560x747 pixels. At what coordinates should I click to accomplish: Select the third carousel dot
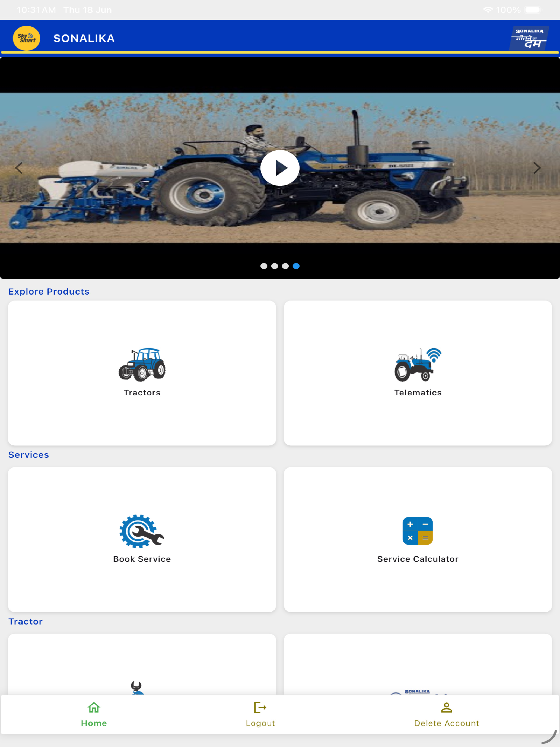pos(286,266)
